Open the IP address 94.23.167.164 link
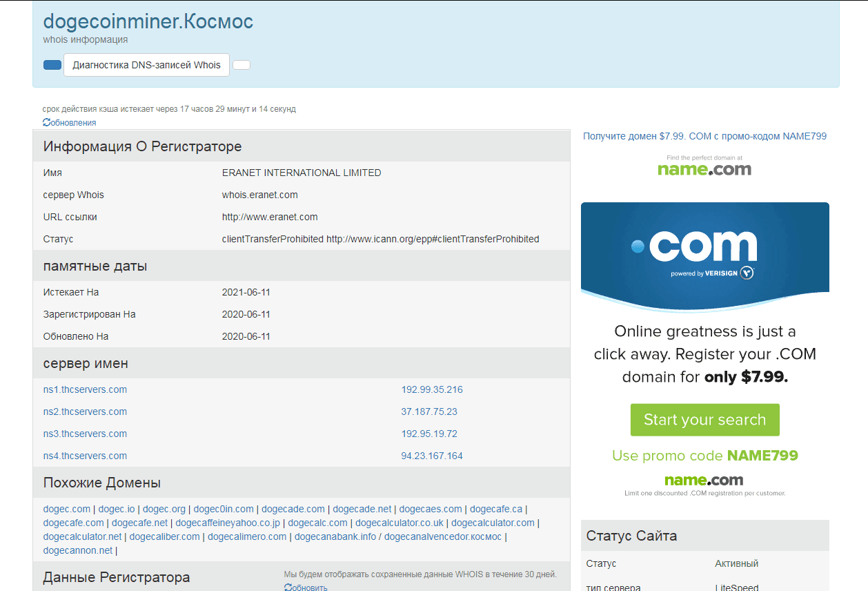This screenshot has width=868, height=591. [x=432, y=456]
